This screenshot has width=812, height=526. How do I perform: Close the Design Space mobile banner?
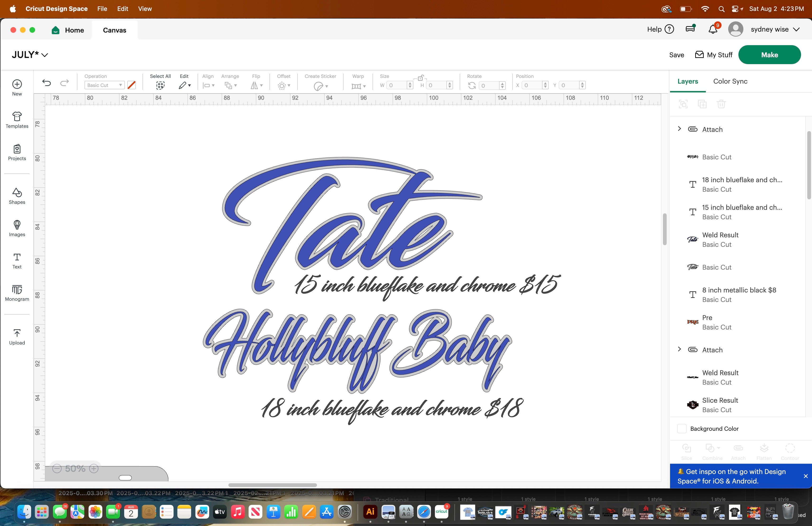[x=806, y=476]
